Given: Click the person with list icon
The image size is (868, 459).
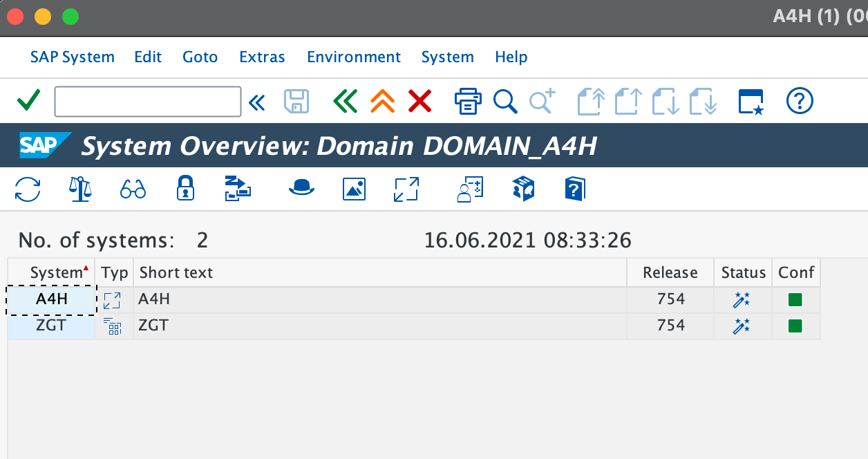Looking at the screenshot, I should click(470, 189).
